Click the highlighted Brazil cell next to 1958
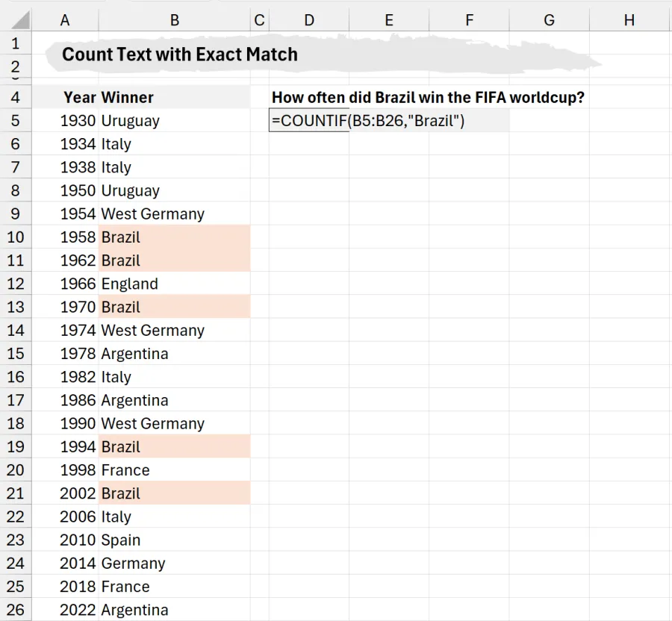Screen dimensions: 672x621 (173, 237)
